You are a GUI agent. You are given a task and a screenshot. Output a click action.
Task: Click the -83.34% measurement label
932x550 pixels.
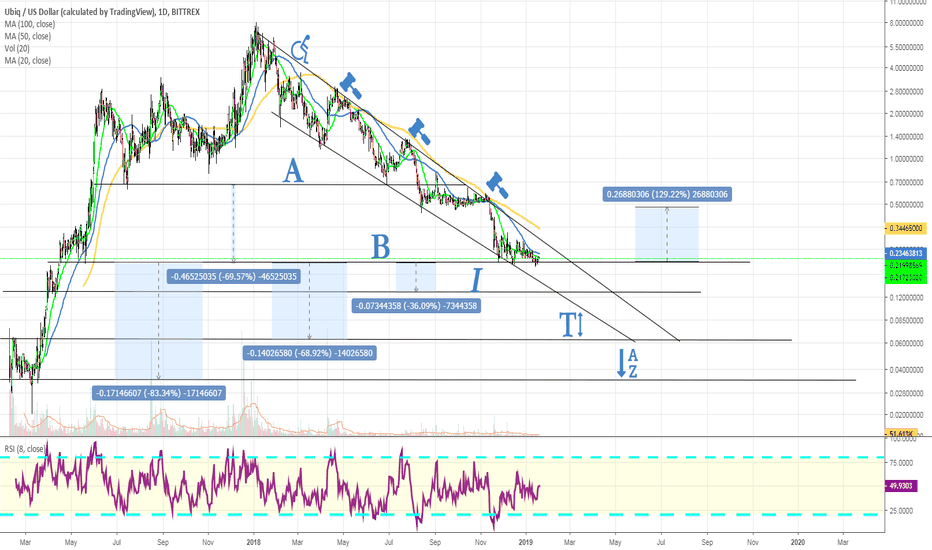159,393
